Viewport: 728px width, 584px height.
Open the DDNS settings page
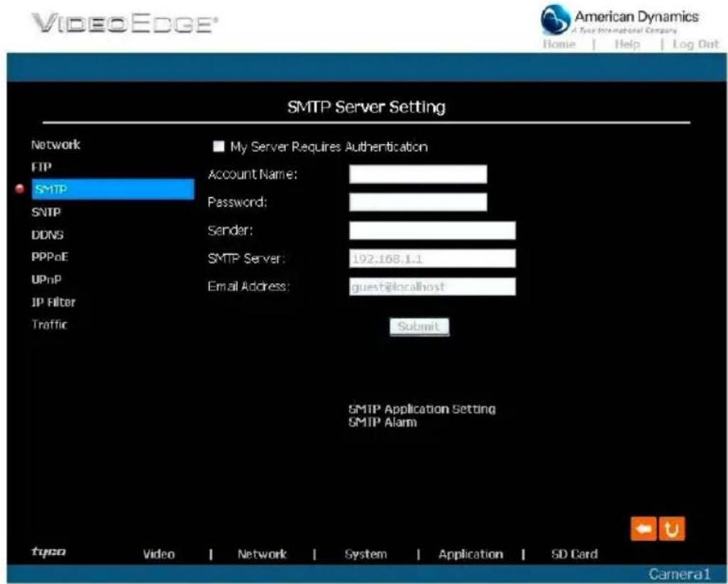click(48, 234)
